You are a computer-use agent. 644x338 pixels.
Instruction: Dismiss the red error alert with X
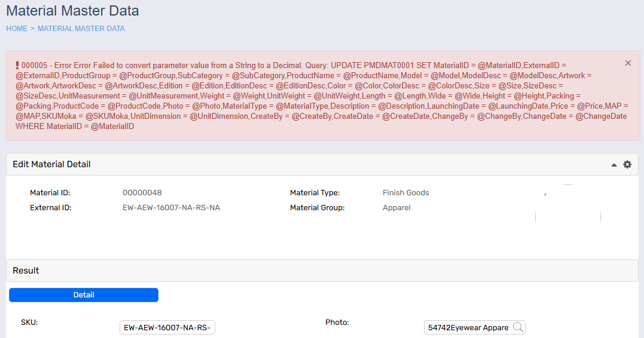[x=628, y=63]
